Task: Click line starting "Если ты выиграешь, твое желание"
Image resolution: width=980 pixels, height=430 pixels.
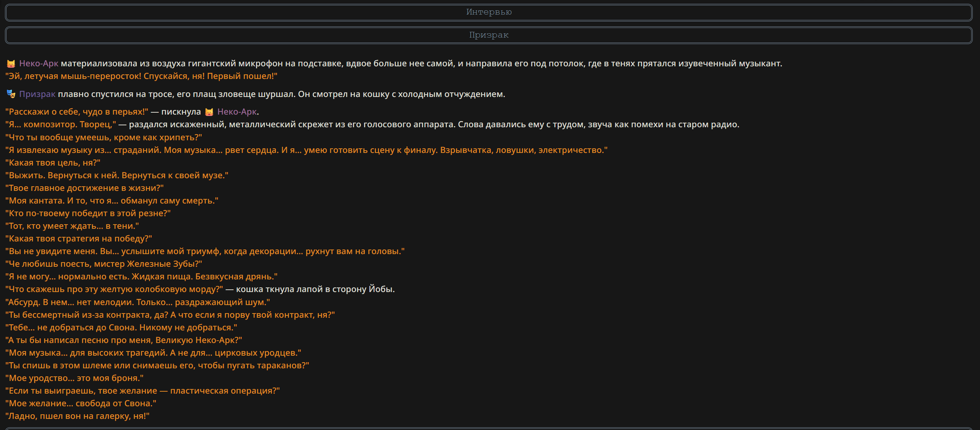Action: 143,391
